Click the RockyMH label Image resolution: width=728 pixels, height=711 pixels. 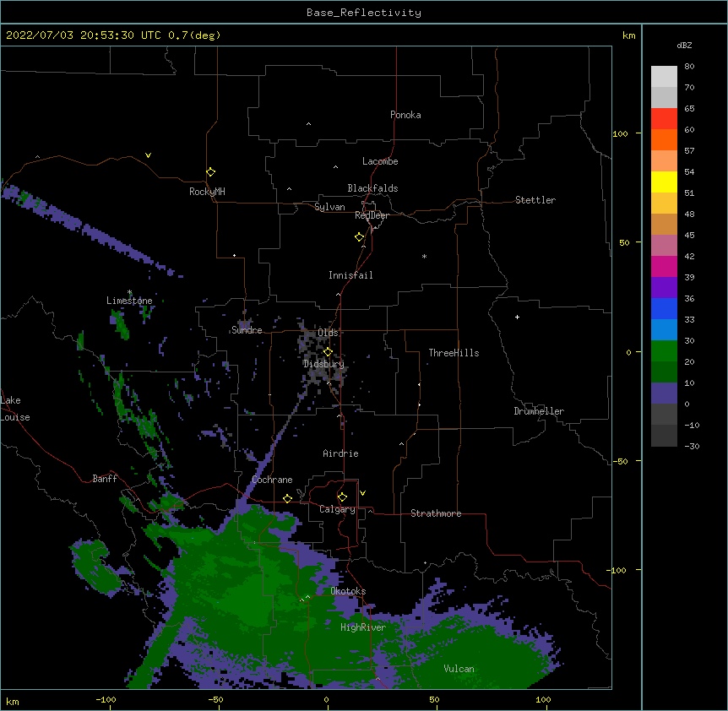pos(207,192)
